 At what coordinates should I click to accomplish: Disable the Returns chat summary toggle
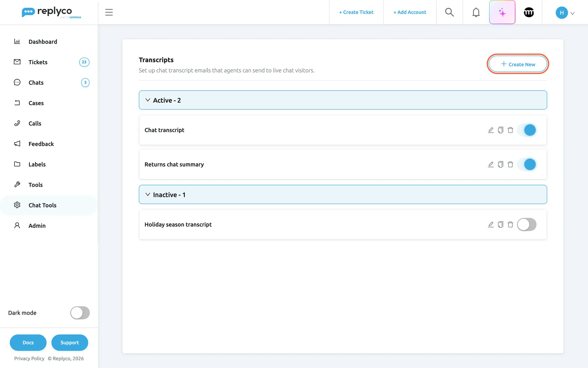click(527, 165)
